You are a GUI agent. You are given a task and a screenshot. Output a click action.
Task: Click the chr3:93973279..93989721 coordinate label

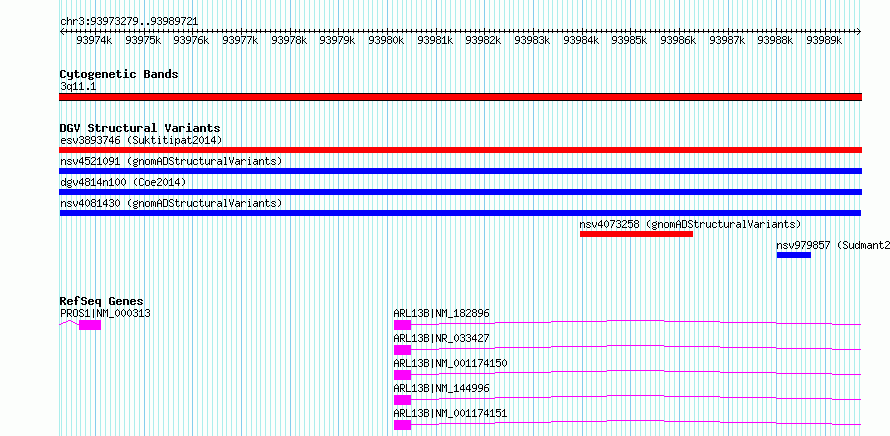point(129,21)
